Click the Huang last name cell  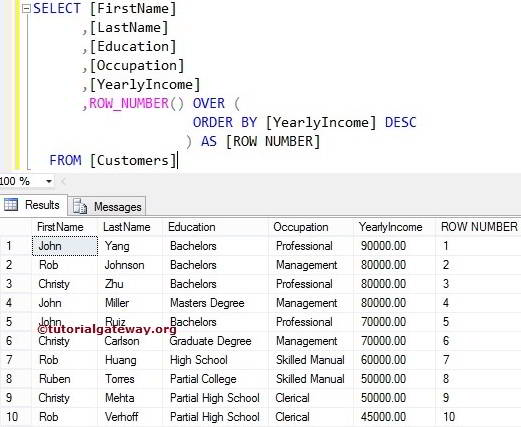[x=130, y=360]
